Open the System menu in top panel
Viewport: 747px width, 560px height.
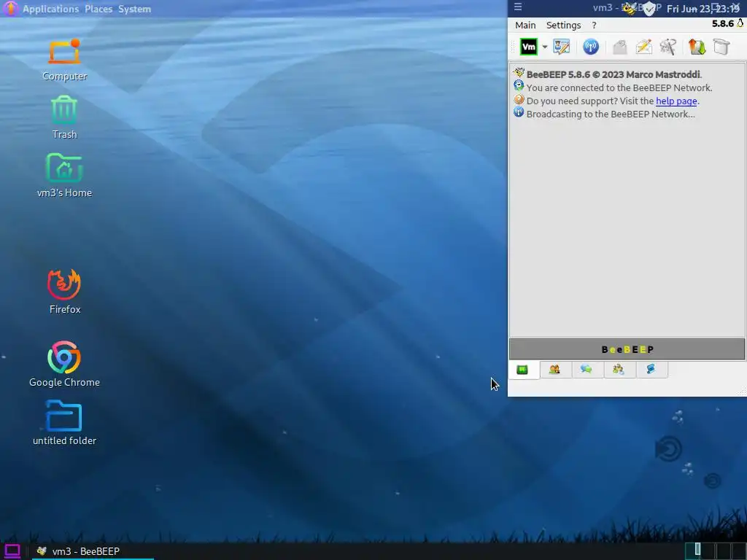point(134,9)
